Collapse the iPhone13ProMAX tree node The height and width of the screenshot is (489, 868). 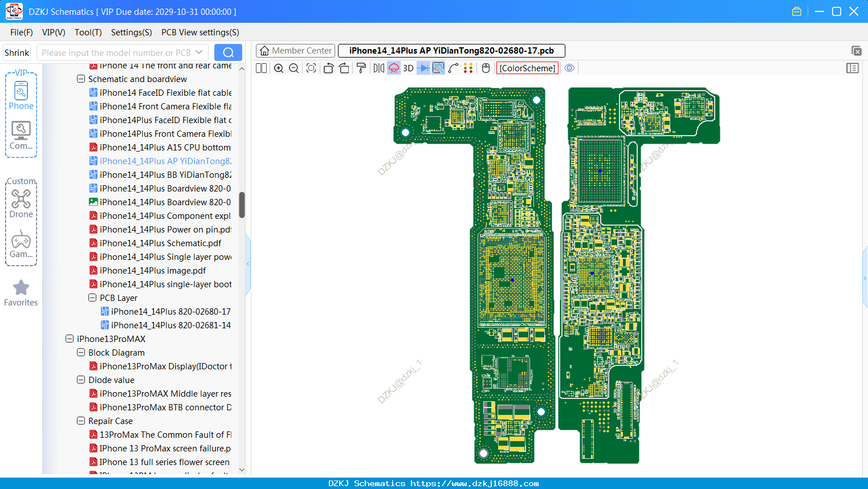tap(70, 339)
